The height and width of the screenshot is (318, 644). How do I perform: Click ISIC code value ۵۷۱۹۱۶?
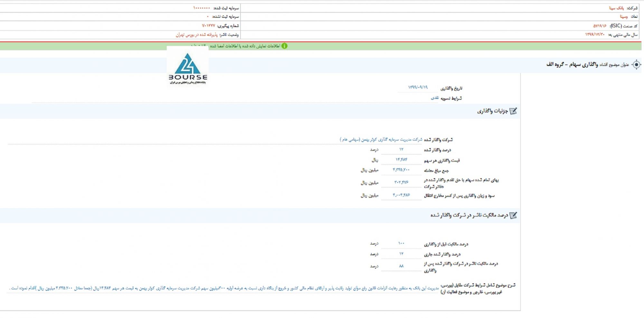click(x=600, y=26)
